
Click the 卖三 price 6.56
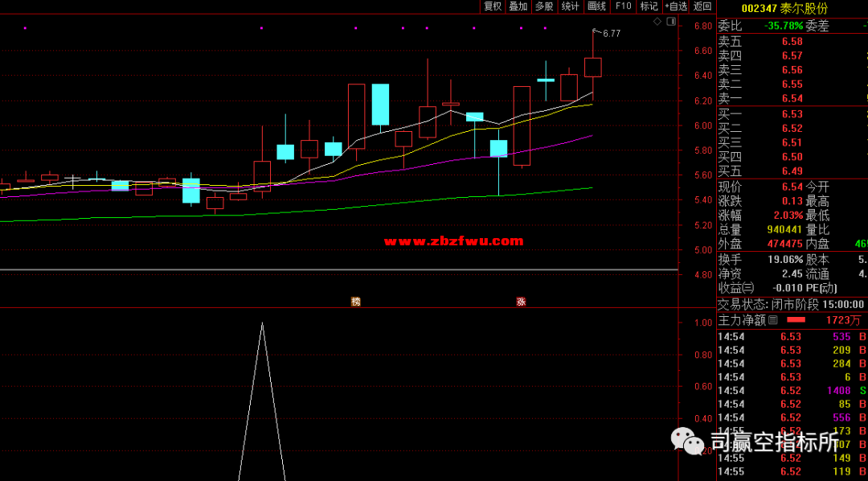[792, 70]
